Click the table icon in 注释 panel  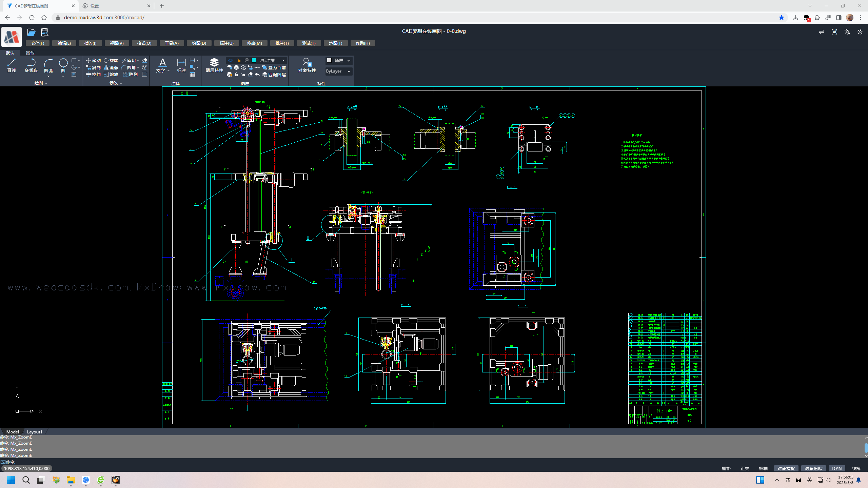[192, 75]
